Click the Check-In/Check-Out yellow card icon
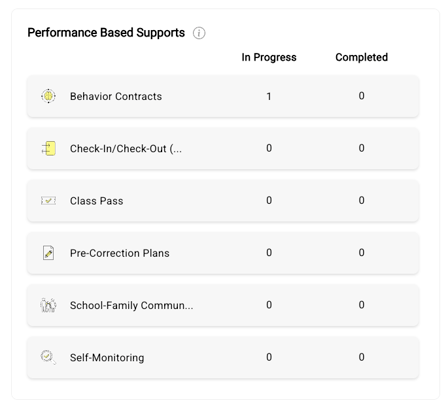The height and width of the screenshot is (407, 448). click(48, 148)
